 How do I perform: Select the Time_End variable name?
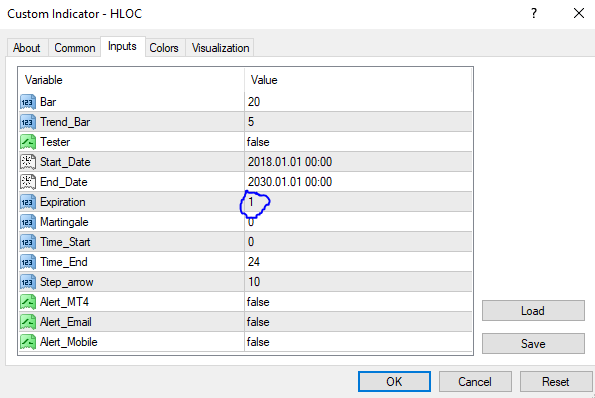coord(64,262)
